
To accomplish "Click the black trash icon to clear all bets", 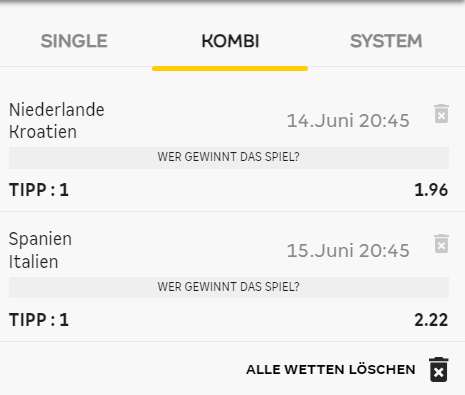I will tap(439, 369).
